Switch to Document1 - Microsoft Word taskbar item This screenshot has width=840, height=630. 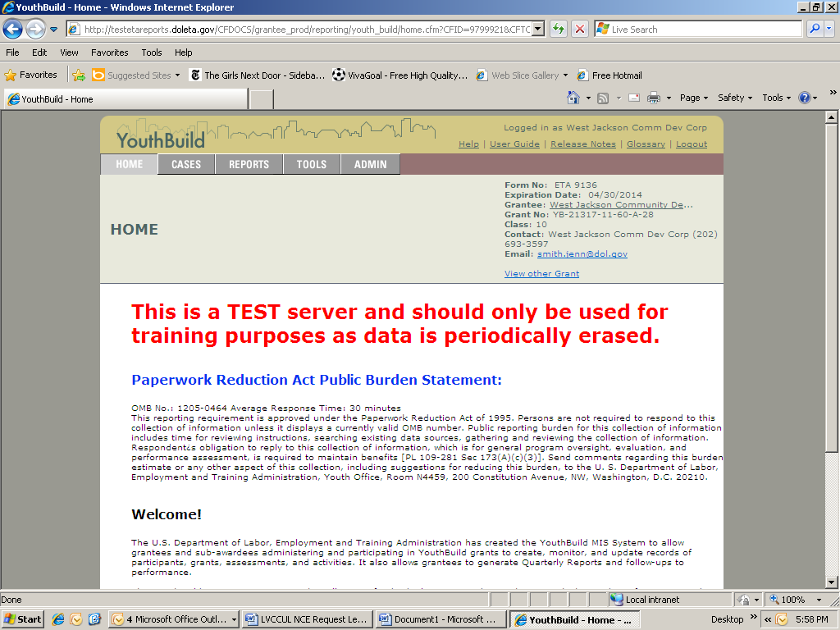click(441, 619)
